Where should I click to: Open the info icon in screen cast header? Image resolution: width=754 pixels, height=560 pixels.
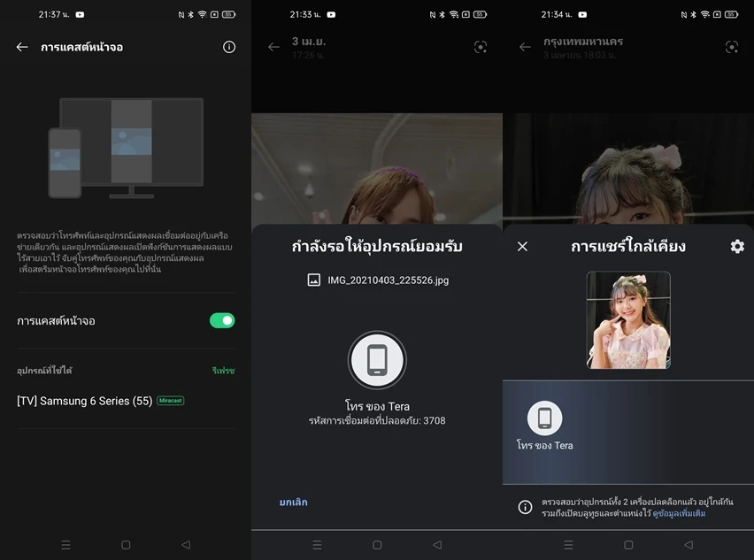229,47
